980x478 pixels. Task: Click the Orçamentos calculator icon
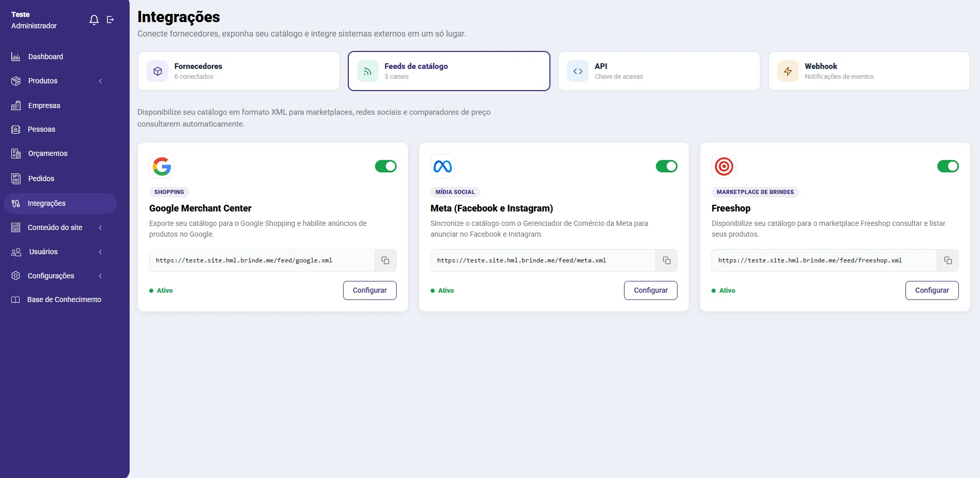[x=16, y=153]
